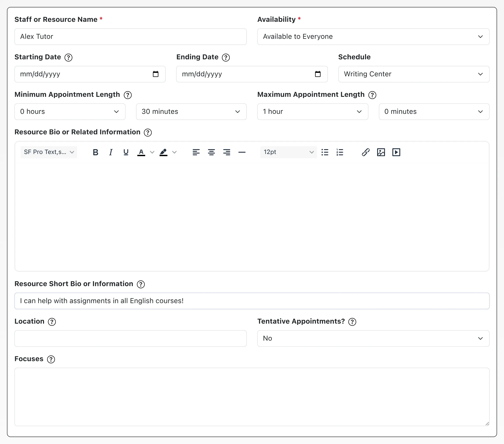The height and width of the screenshot is (444, 504).
Task: Show help for Focuses
Action: pyautogui.click(x=51, y=359)
